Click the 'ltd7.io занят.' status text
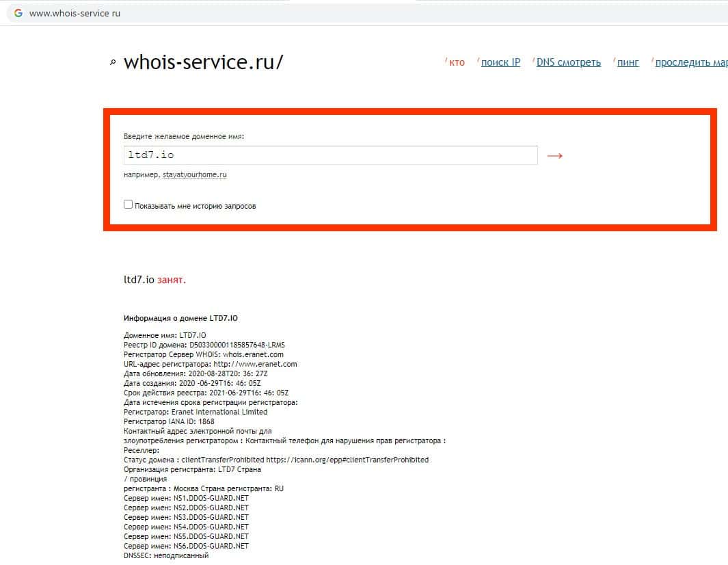The image size is (728, 565). [x=154, y=280]
